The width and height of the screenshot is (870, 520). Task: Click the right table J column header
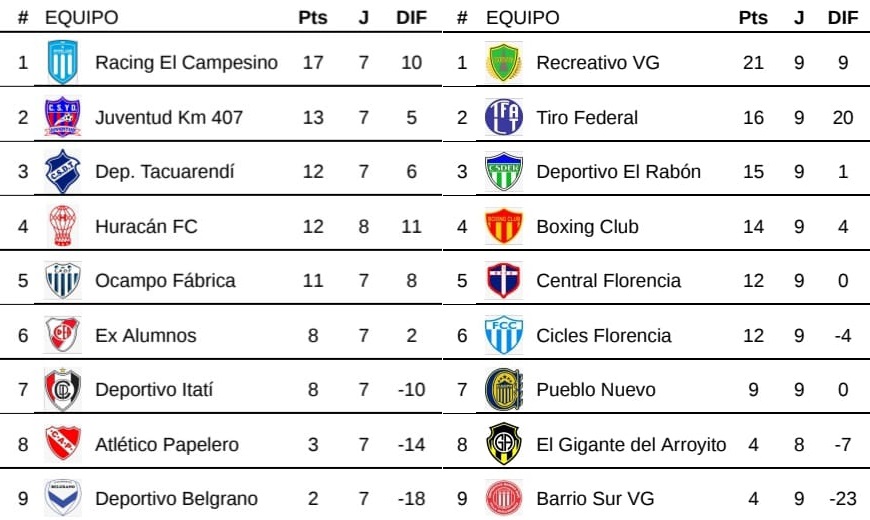point(799,18)
